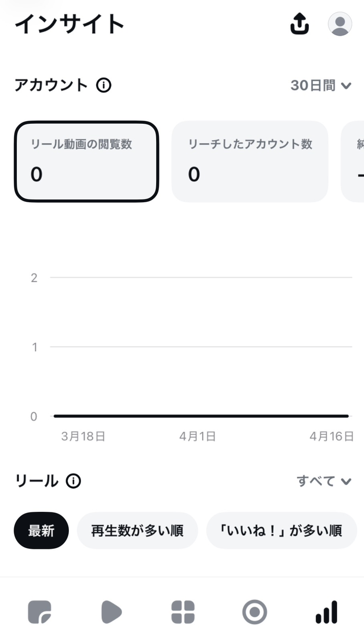The width and height of the screenshot is (364, 632).
Task: Open the four-square grid tab icon
Action: [183, 613]
